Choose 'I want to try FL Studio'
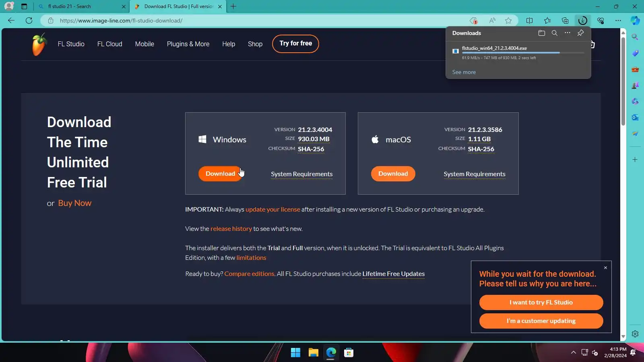Image resolution: width=644 pixels, height=362 pixels. 541,302
